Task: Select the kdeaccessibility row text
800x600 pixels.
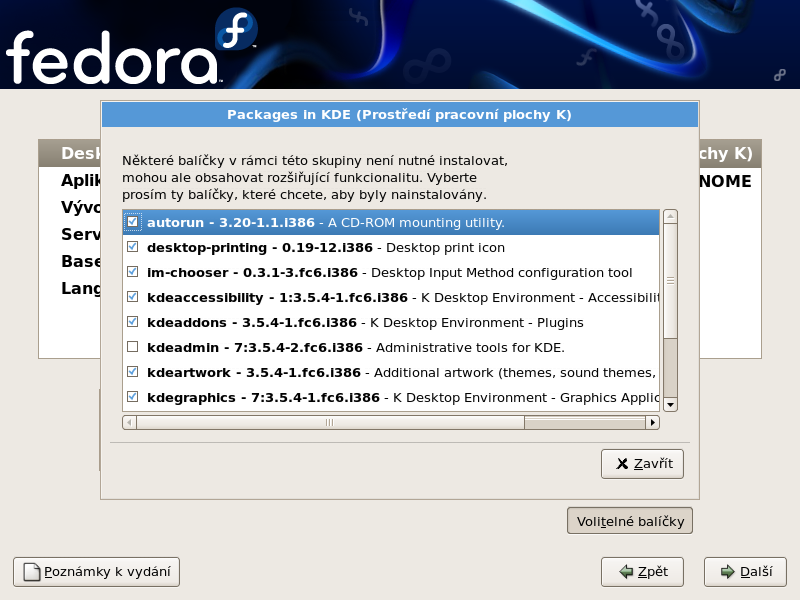Action: click(403, 297)
